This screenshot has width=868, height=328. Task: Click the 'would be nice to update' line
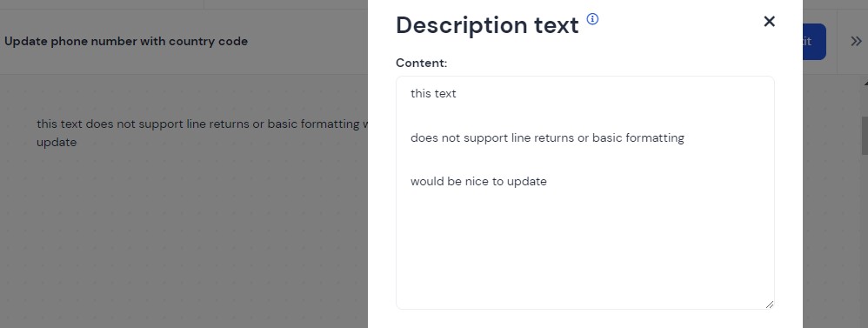(479, 182)
